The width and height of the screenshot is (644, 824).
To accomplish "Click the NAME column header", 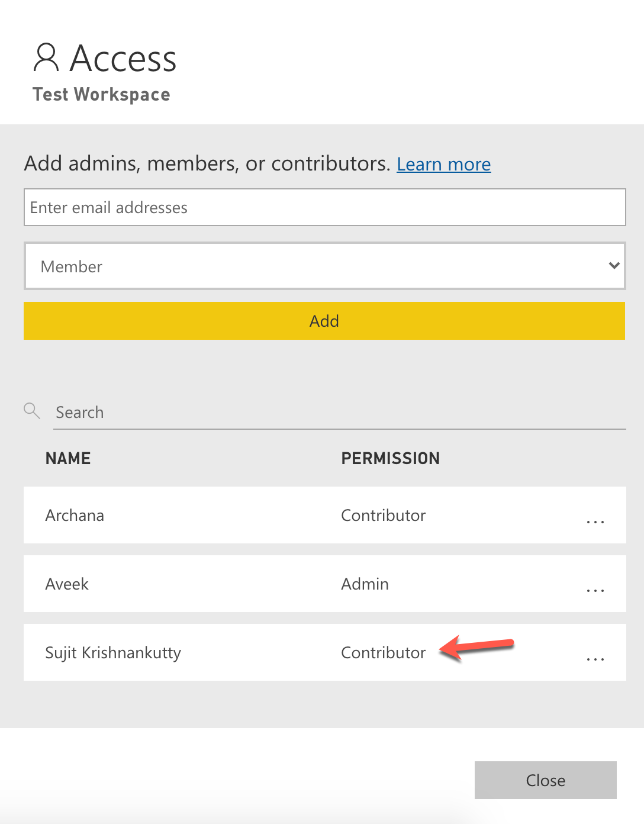I will coord(68,458).
